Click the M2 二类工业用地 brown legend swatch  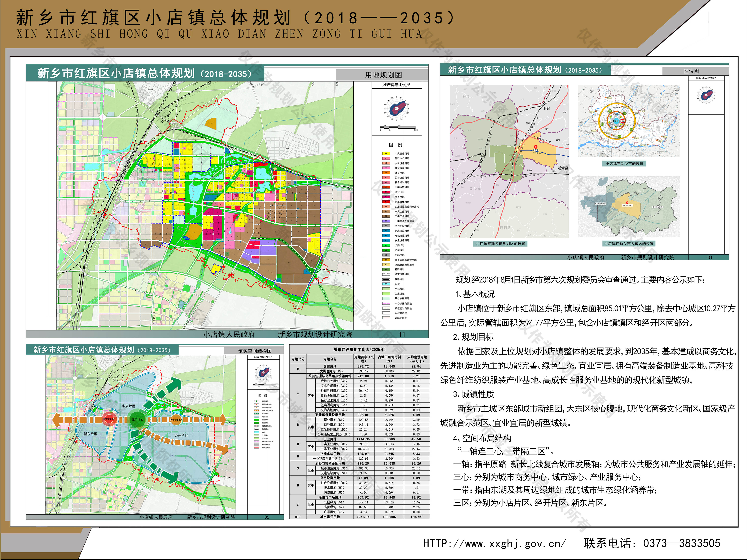point(386,216)
